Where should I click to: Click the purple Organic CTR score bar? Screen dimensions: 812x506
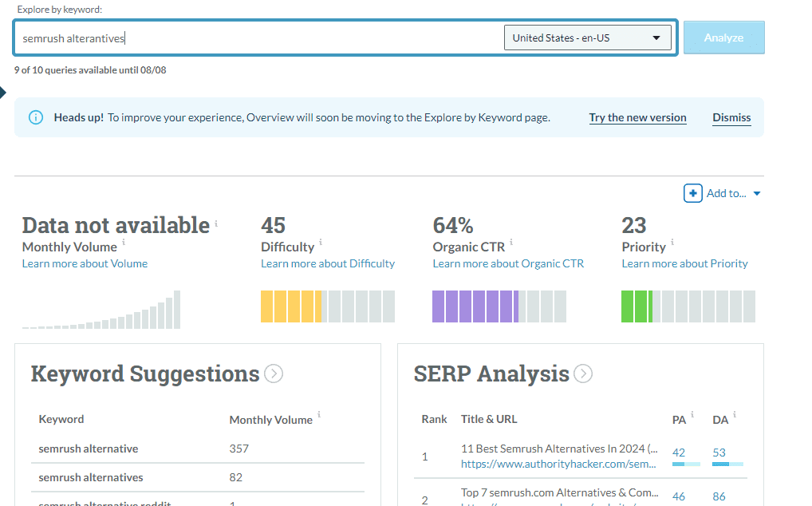click(x=499, y=306)
